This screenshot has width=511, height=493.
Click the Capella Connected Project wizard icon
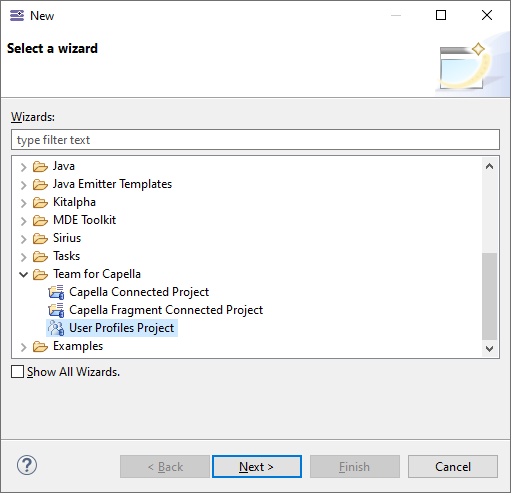coord(56,292)
